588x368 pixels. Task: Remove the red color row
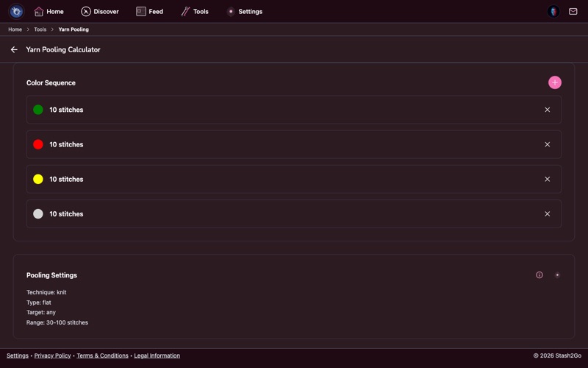547,144
